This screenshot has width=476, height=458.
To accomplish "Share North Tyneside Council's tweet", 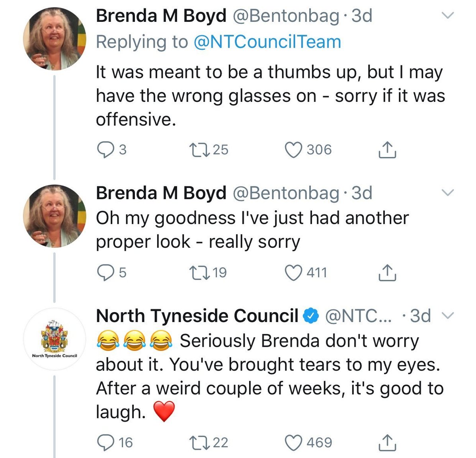I will click(387, 442).
